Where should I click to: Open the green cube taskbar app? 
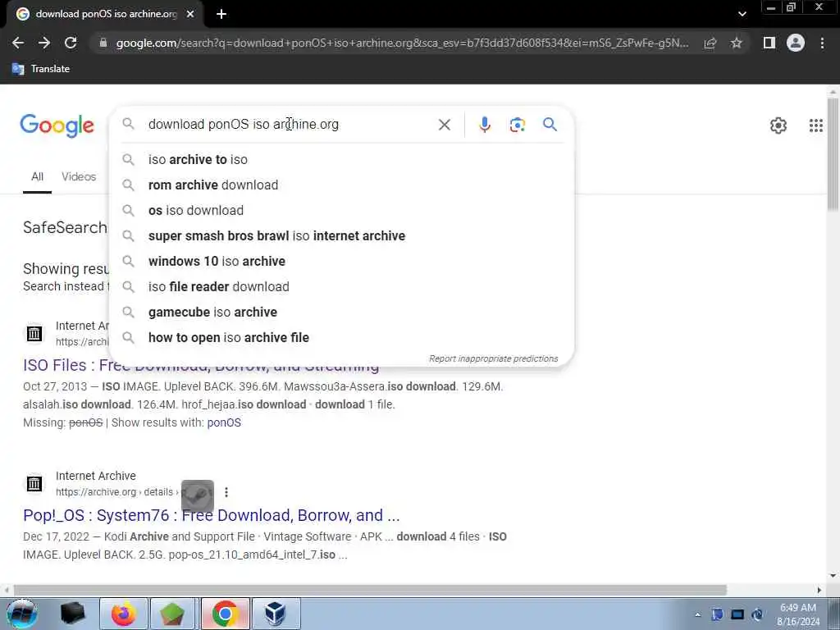[x=171, y=614]
